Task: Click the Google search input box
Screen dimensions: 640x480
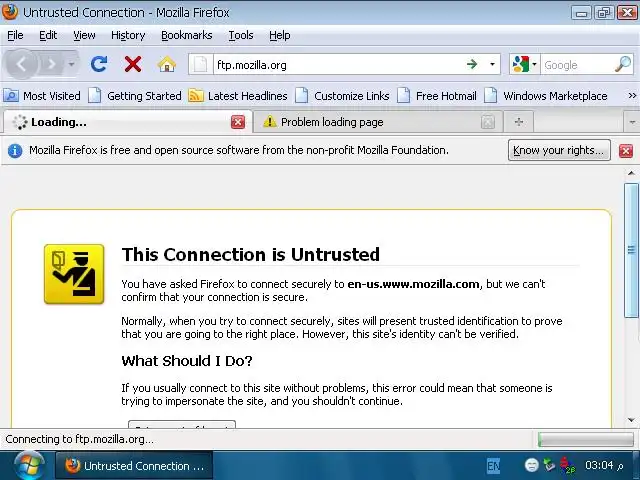Action: [577, 64]
